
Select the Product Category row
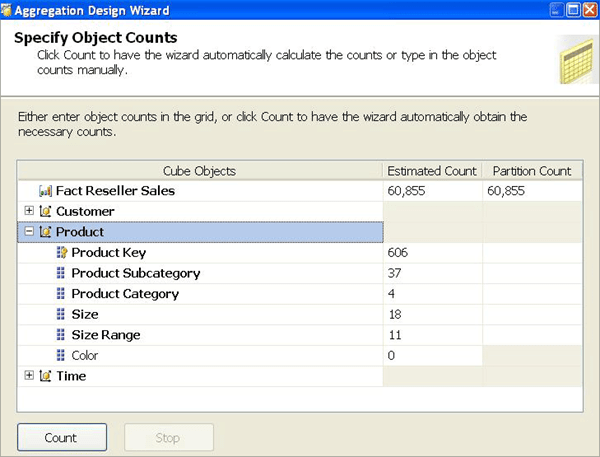pyautogui.click(x=125, y=294)
